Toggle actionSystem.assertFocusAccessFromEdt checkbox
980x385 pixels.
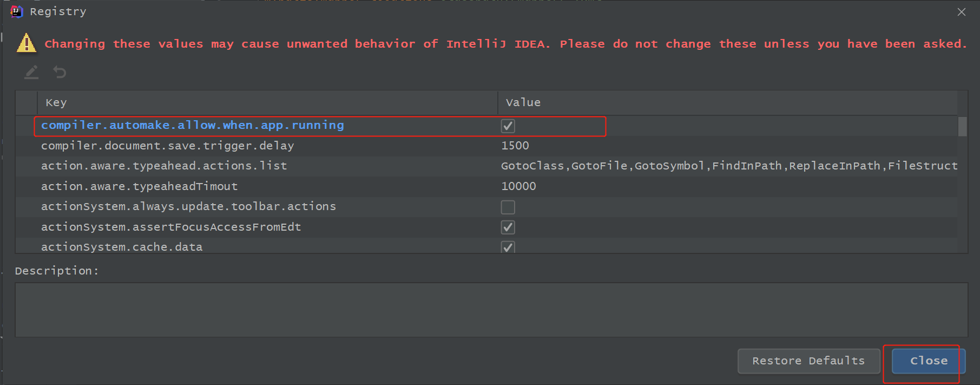(508, 227)
